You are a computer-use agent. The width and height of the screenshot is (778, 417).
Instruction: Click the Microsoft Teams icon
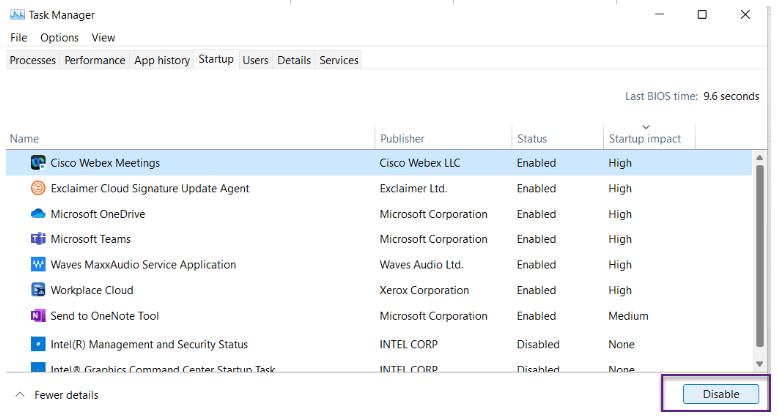tap(38, 239)
